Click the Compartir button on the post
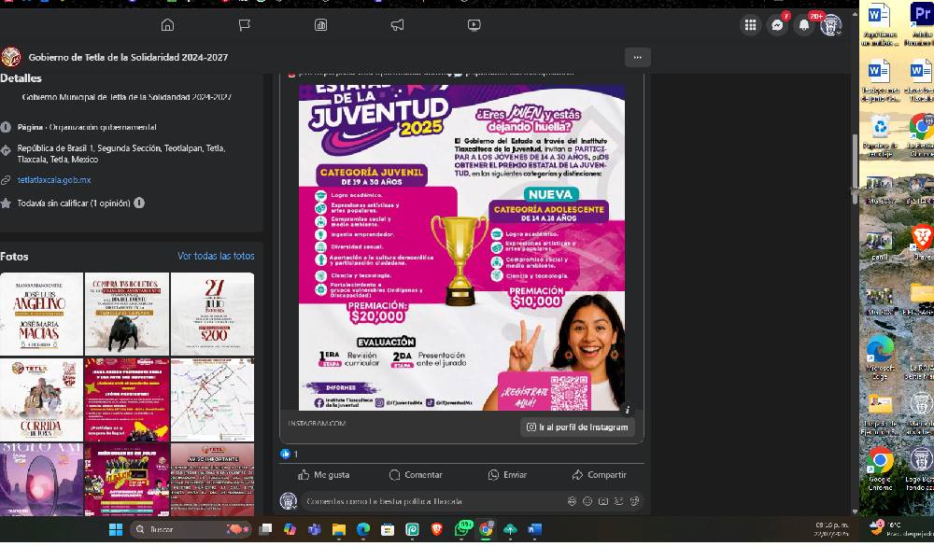 click(599, 475)
